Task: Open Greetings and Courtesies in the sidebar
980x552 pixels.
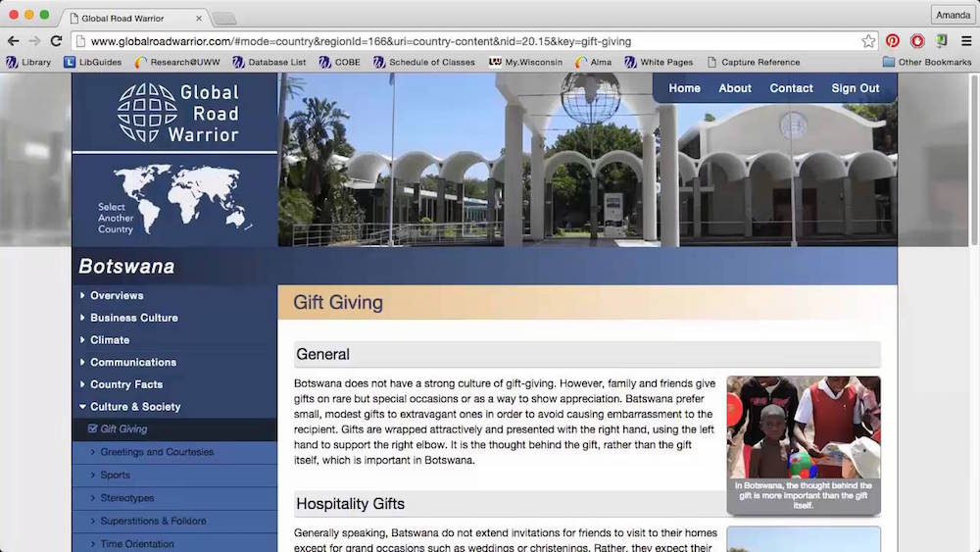Action: (157, 452)
